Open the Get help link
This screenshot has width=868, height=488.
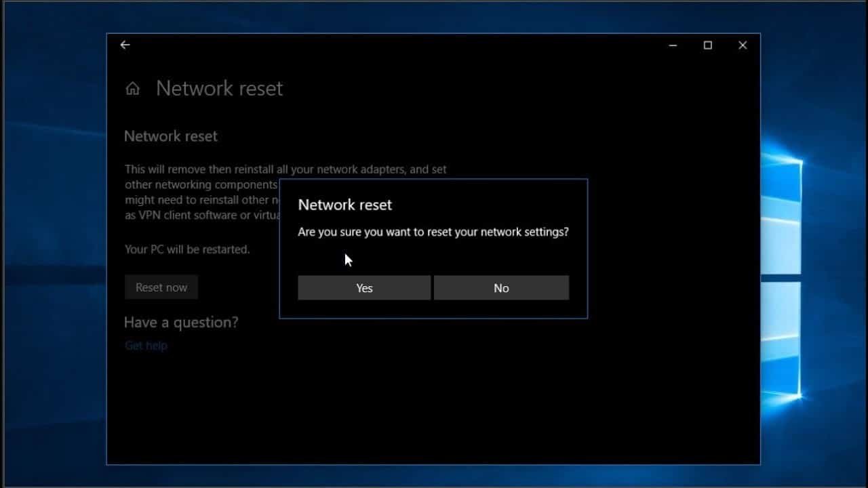coord(146,346)
